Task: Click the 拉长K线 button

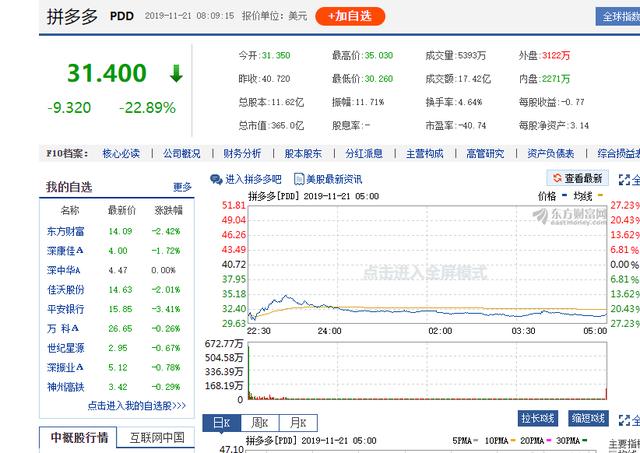Action: [538, 418]
